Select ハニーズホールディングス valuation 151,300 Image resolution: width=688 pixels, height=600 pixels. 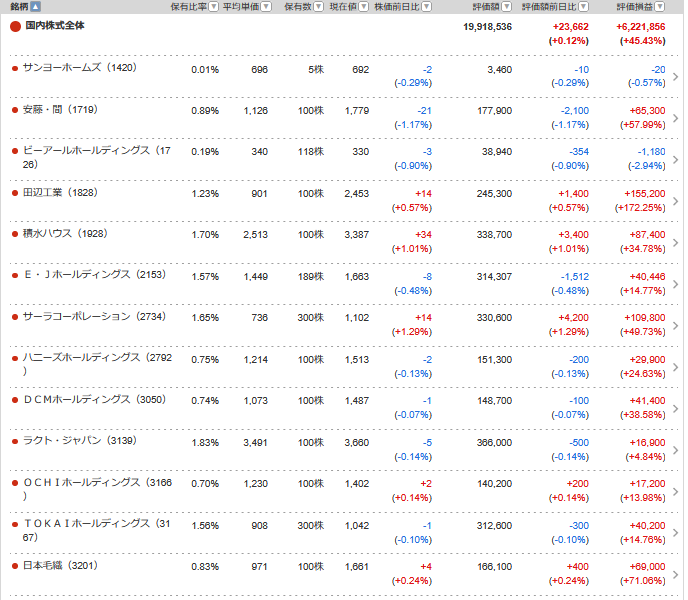(494, 359)
